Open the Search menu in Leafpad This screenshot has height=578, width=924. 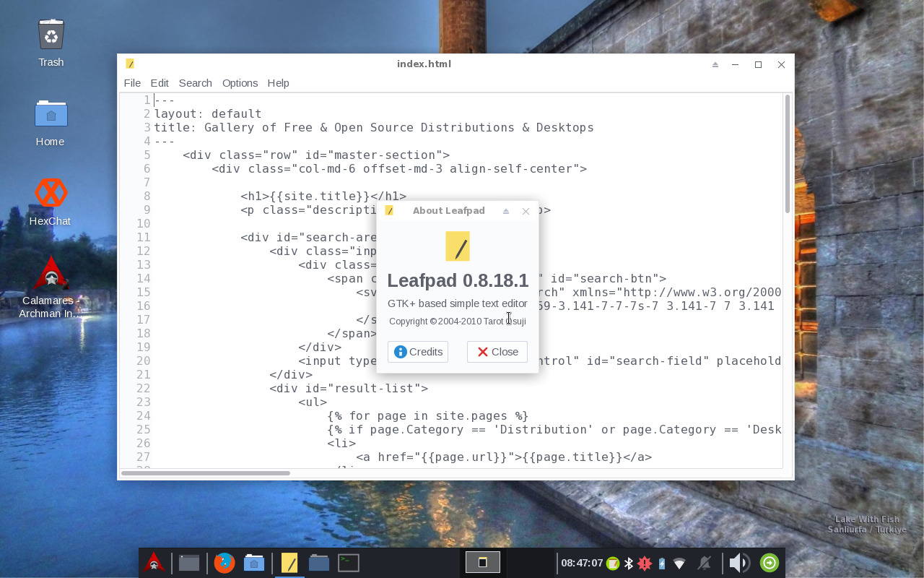point(195,83)
